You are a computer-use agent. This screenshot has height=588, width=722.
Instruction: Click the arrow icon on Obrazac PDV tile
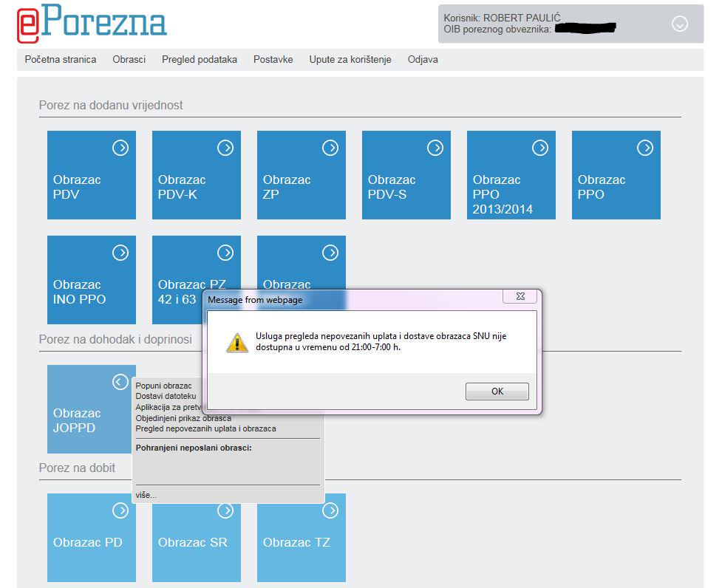pos(120,148)
